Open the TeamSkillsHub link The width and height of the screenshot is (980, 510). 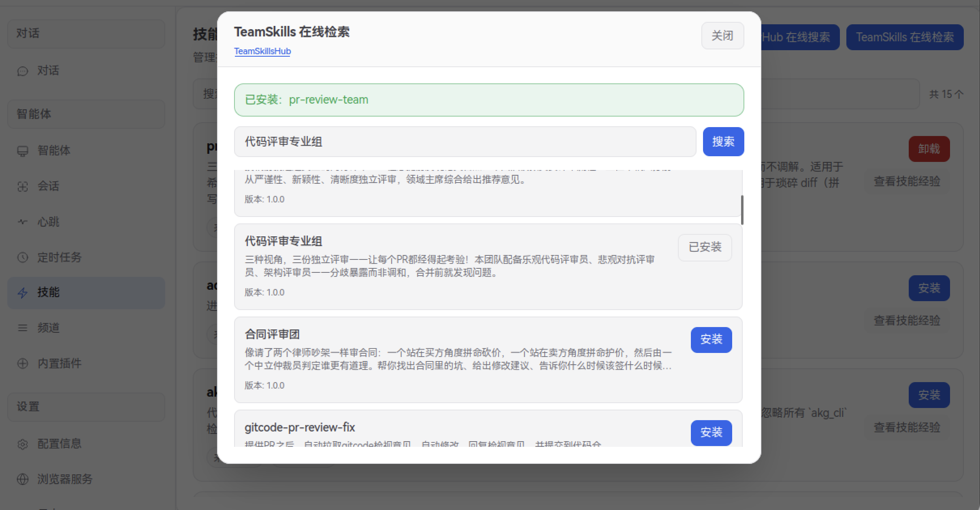[x=262, y=51]
